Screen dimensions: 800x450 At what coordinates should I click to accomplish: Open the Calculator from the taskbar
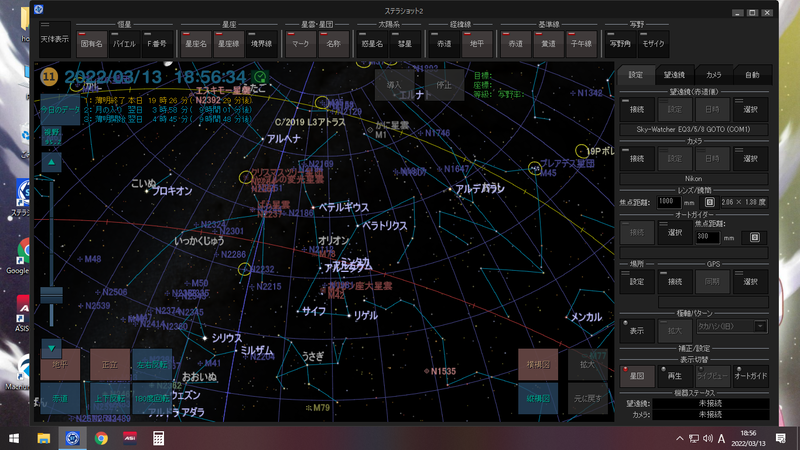158,438
